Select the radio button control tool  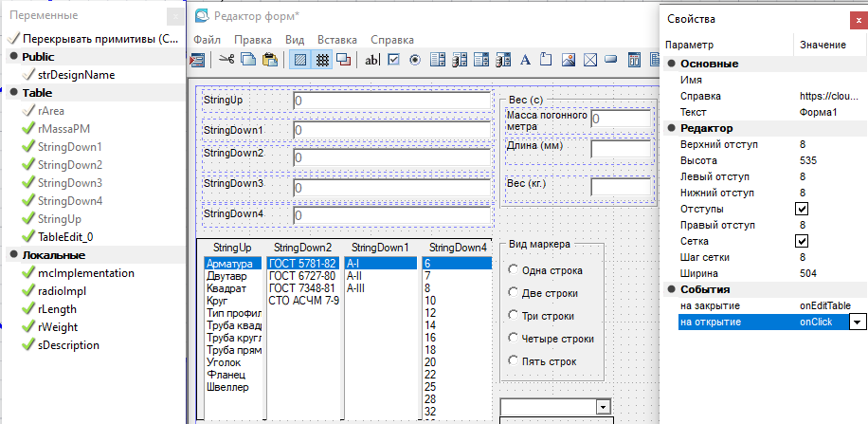coord(414,60)
